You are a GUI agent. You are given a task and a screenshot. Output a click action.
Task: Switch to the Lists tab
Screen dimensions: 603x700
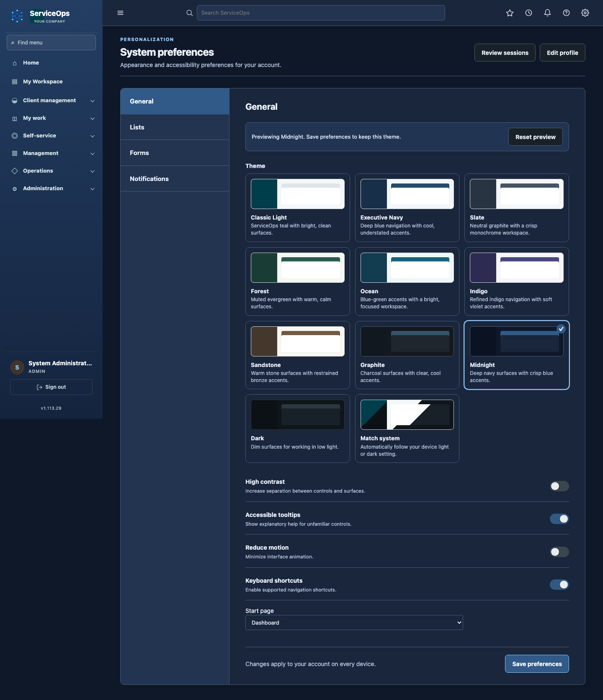tap(175, 127)
